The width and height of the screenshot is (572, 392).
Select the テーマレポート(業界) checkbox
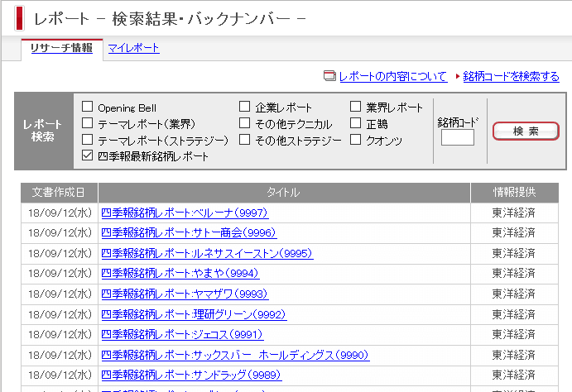88,123
